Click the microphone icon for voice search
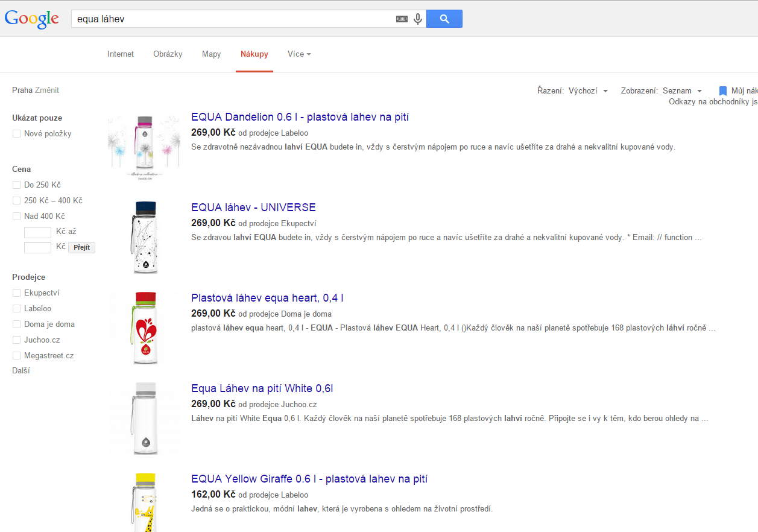Screen dimensions: 758x532 pos(417,19)
